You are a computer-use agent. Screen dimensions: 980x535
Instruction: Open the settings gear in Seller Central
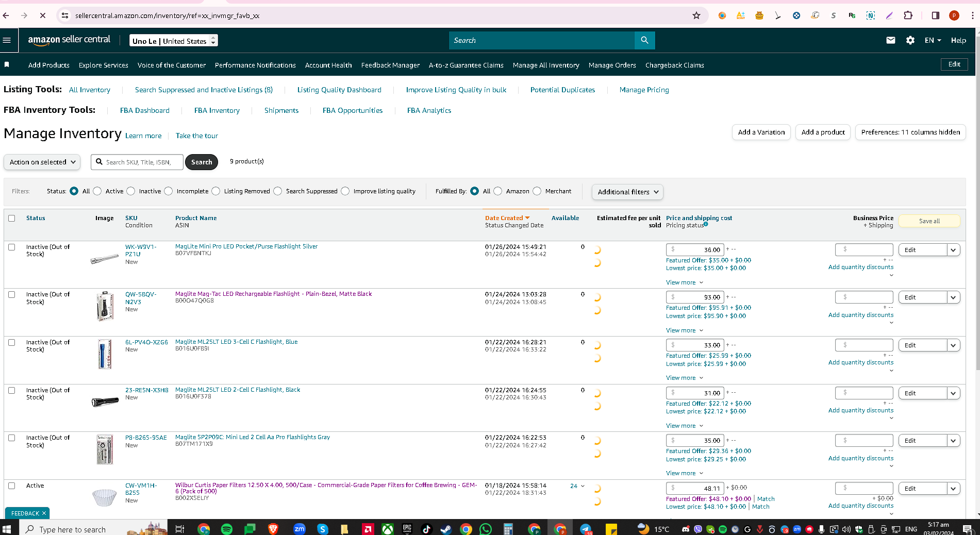pos(910,40)
